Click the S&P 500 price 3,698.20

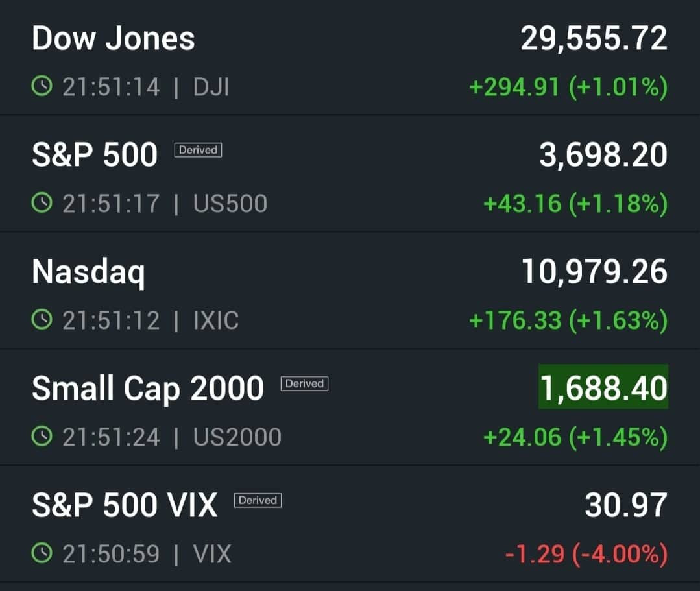tap(603, 155)
